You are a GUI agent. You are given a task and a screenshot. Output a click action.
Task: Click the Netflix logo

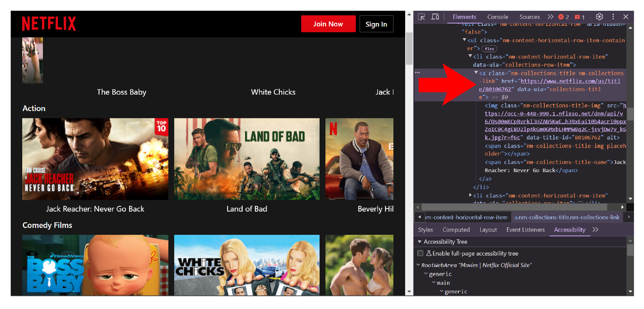49,24
